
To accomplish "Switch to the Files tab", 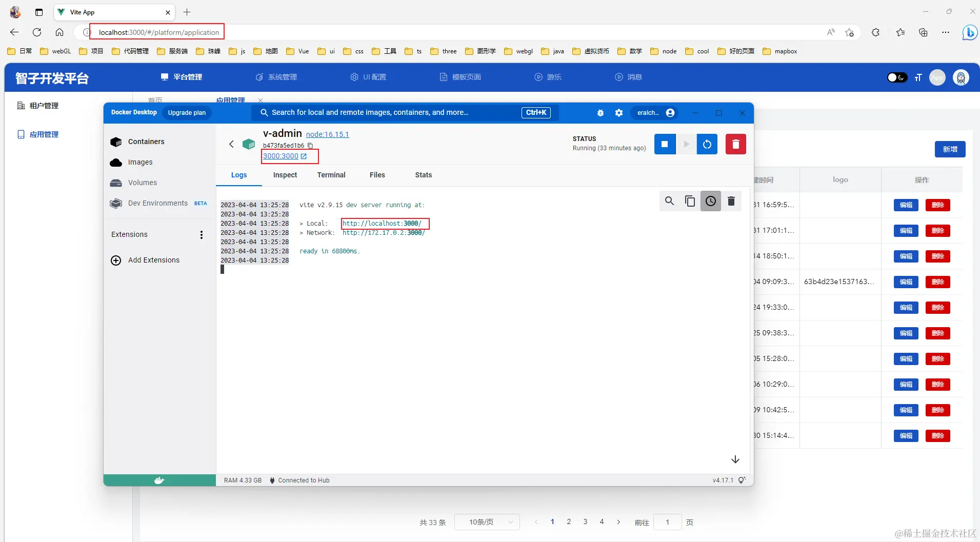I will 377,175.
